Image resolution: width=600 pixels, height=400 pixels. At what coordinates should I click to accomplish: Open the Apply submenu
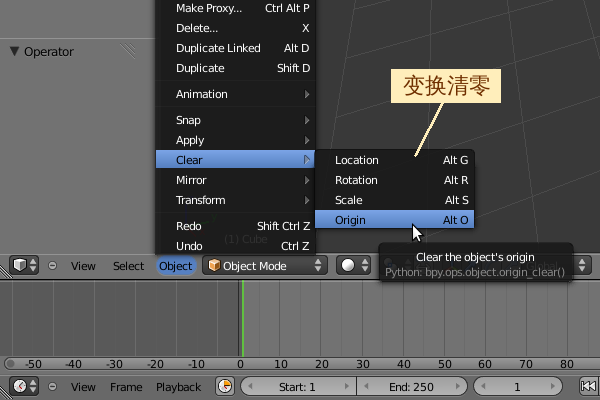235,140
